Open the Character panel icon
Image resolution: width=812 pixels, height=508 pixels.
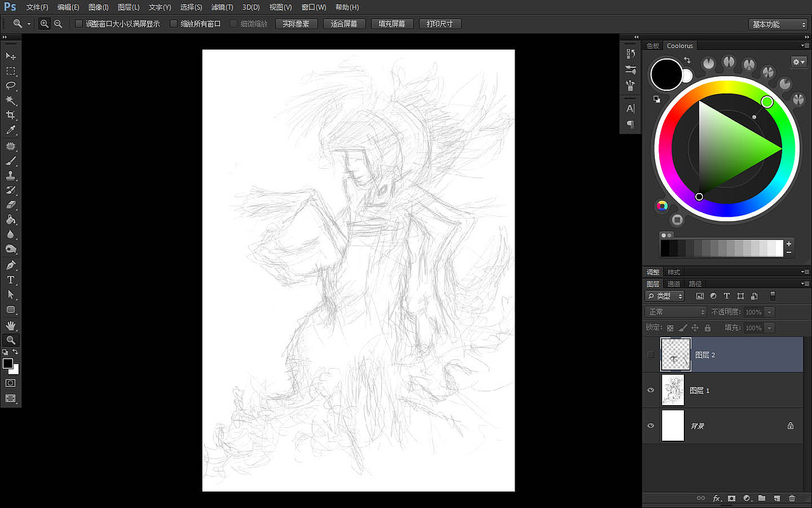click(x=631, y=109)
